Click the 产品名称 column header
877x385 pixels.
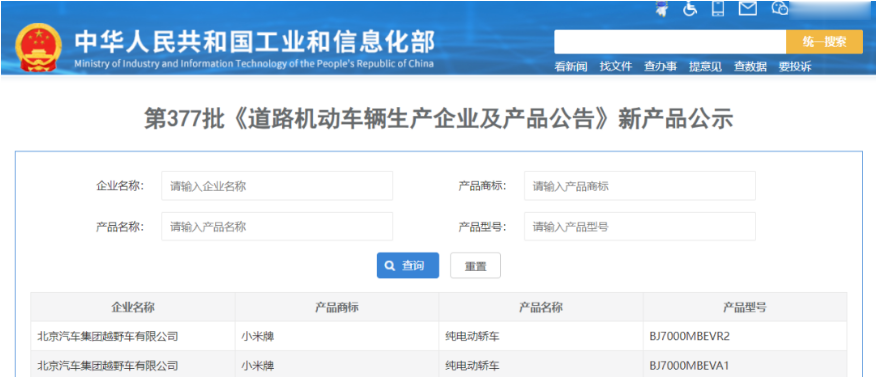click(x=541, y=307)
